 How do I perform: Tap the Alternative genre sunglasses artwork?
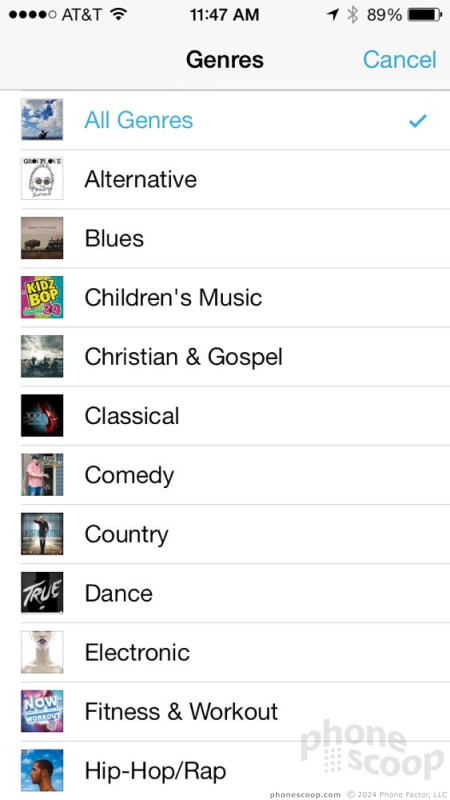click(42, 179)
